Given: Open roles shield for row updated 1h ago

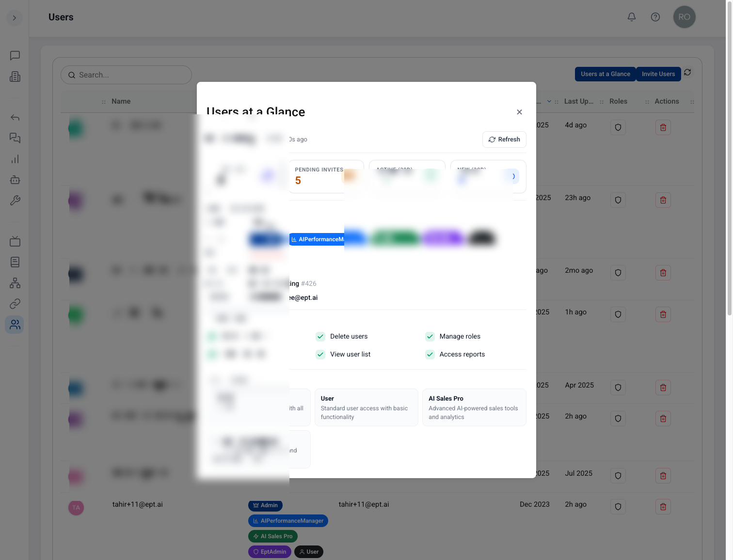Looking at the screenshot, I should (618, 314).
